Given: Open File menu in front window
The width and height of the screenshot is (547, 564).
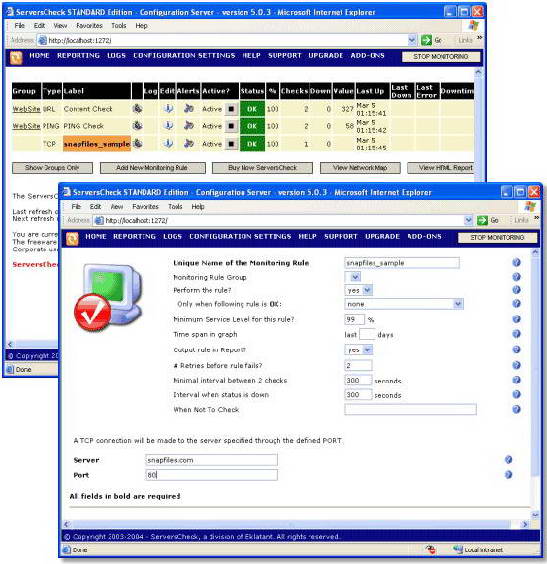Looking at the screenshot, I should pos(76,206).
